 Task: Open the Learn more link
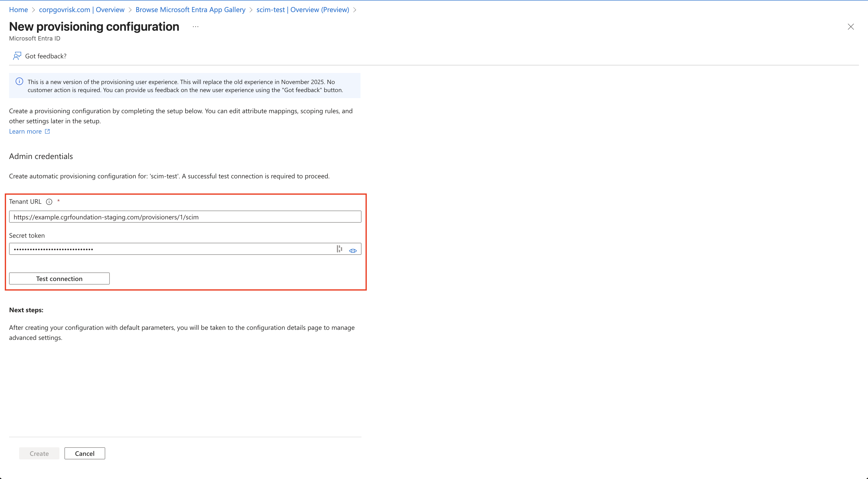[25, 131]
